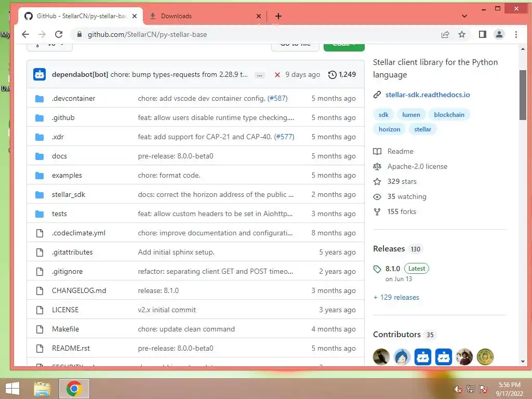Select the GitHub - StellarCN tab
The height and width of the screenshot is (399, 532).
point(81,16)
